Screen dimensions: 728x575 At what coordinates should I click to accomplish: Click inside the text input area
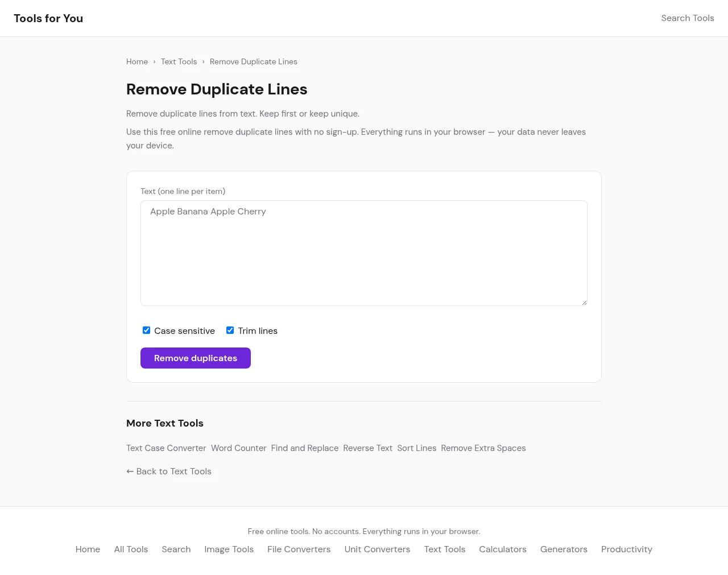[363, 253]
